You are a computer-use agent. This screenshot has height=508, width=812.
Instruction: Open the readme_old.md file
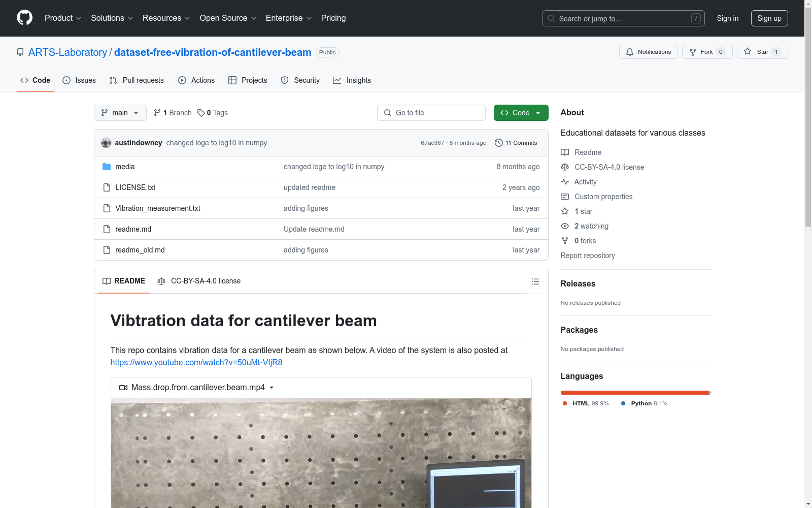140,250
